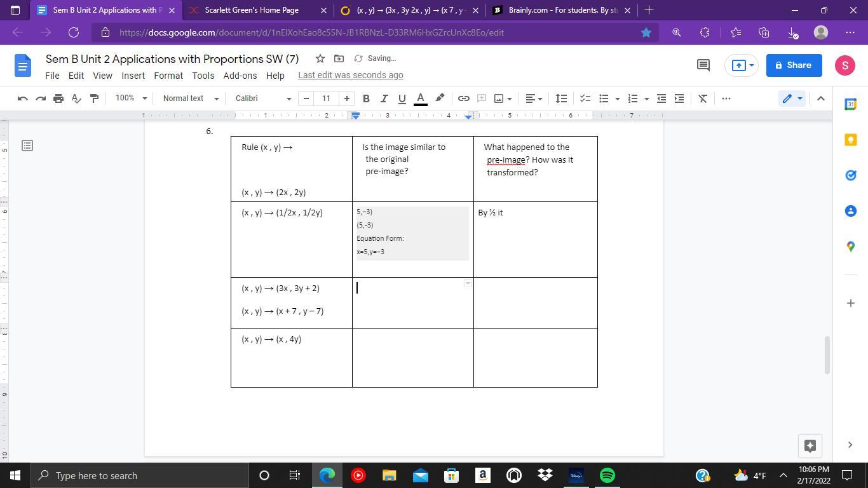
Task: Open Google Tasks in the side panel
Action: coord(851,175)
